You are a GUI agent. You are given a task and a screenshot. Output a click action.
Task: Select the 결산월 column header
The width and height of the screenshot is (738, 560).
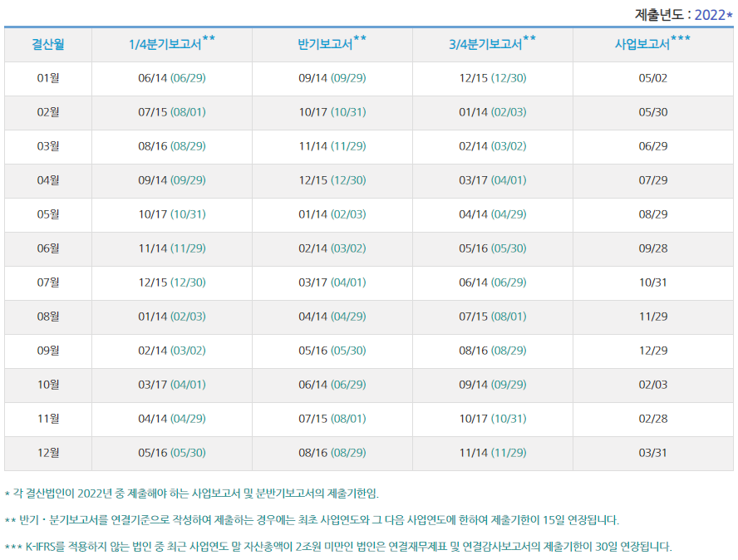click(48, 44)
